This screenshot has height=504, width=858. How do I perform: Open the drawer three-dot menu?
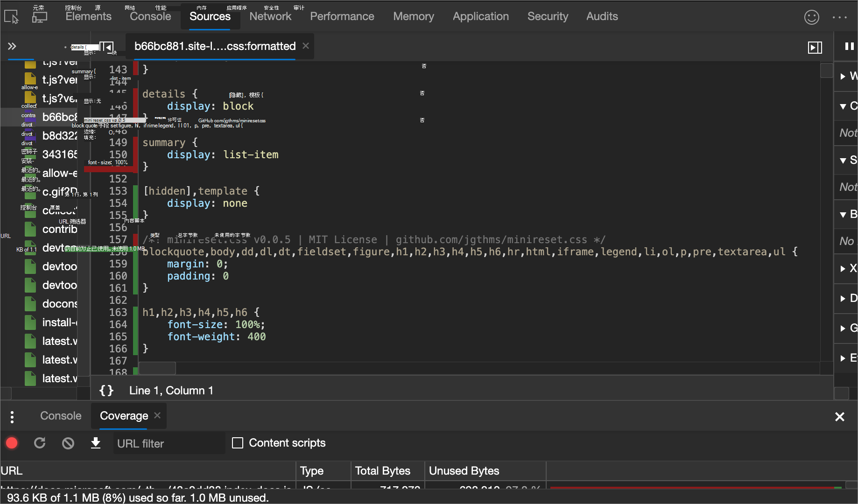tap(12, 417)
